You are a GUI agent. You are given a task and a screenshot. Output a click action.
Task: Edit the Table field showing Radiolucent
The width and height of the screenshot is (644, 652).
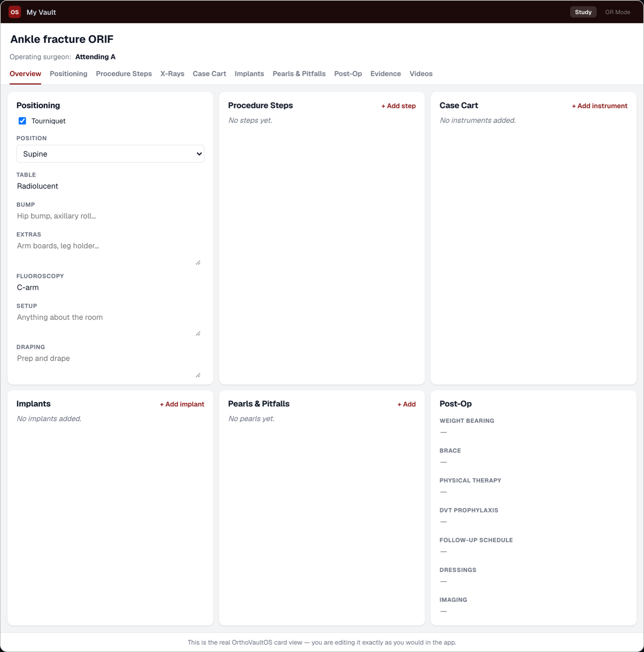point(110,186)
